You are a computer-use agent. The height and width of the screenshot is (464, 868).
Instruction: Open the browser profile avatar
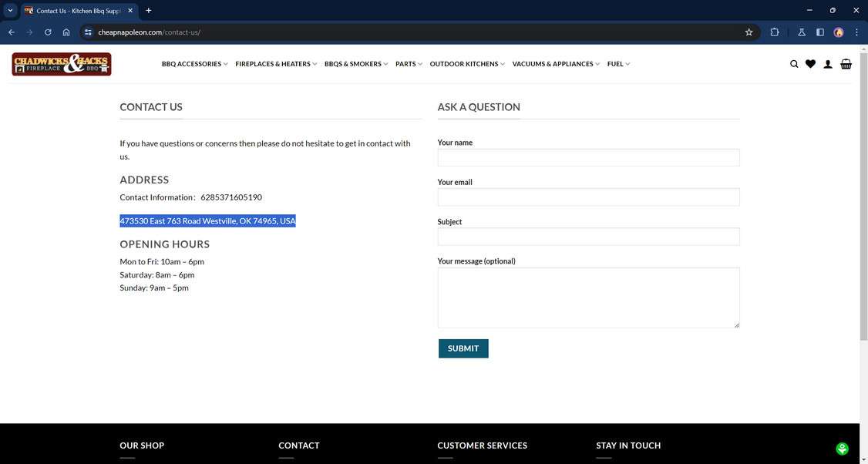tap(839, 32)
